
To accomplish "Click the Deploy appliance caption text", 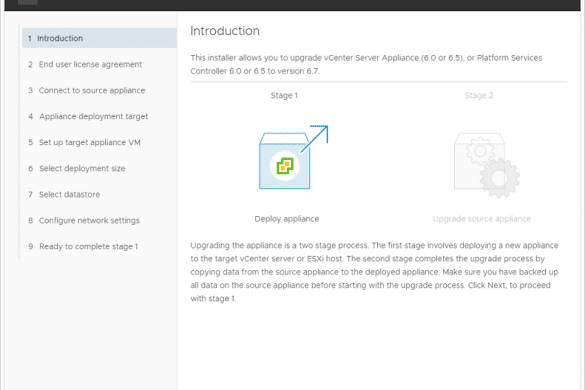I will pyautogui.click(x=287, y=219).
